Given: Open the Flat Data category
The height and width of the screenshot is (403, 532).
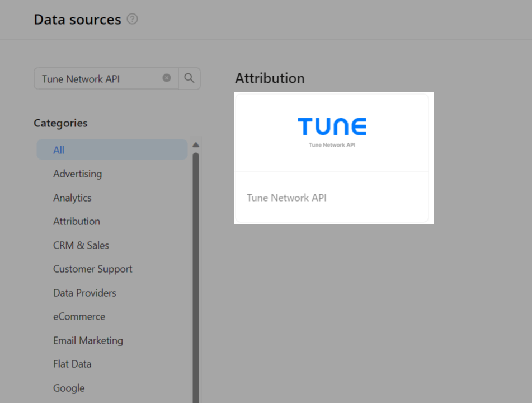Looking at the screenshot, I should [x=72, y=364].
